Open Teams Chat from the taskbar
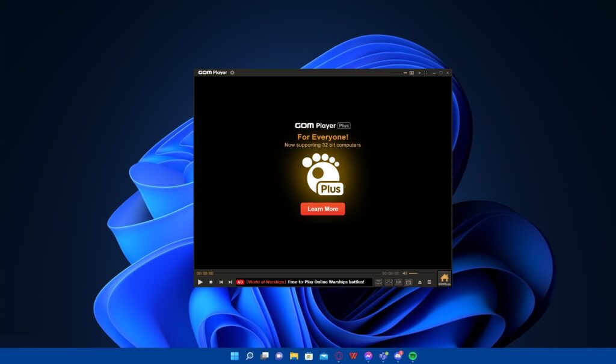The image size is (616, 364). [x=279, y=356]
